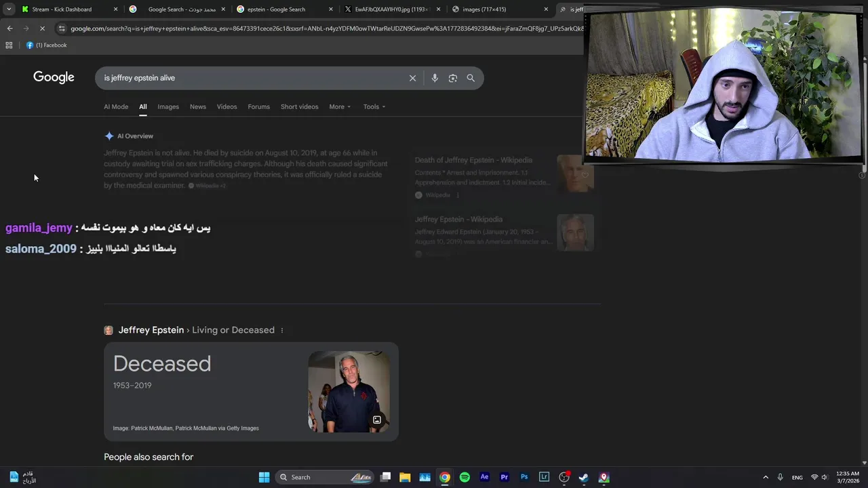Open Google Lens image search
The height and width of the screenshot is (488, 868).
(453, 78)
